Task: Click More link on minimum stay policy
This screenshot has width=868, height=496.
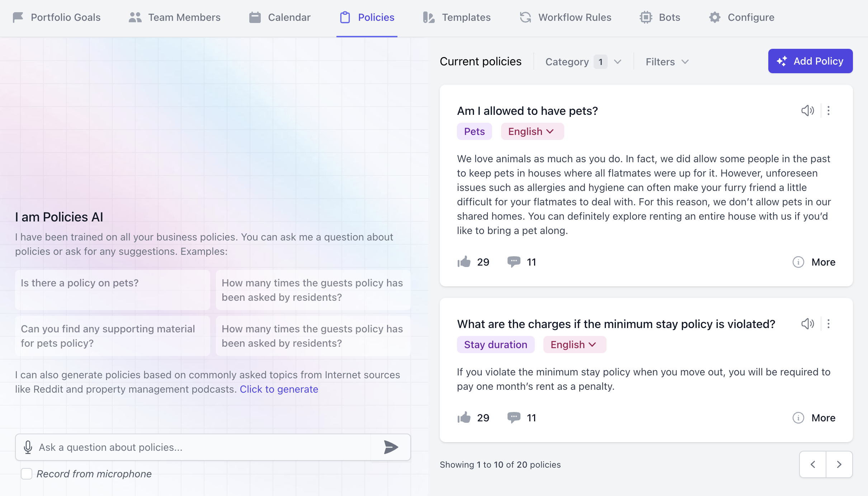Action: [x=823, y=418]
